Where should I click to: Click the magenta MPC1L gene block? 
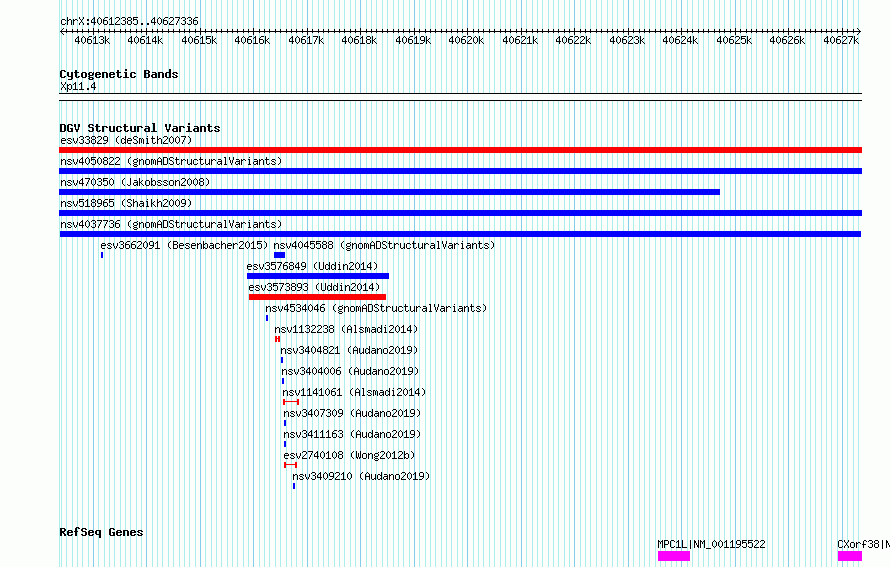674,556
